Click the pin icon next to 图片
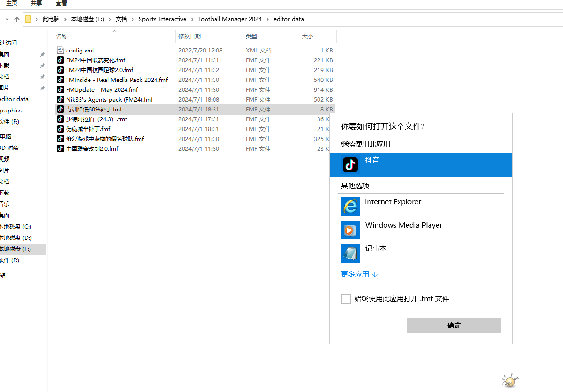This screenshot has width=563, height=392. pyautogui.click(x=42, y=88)
